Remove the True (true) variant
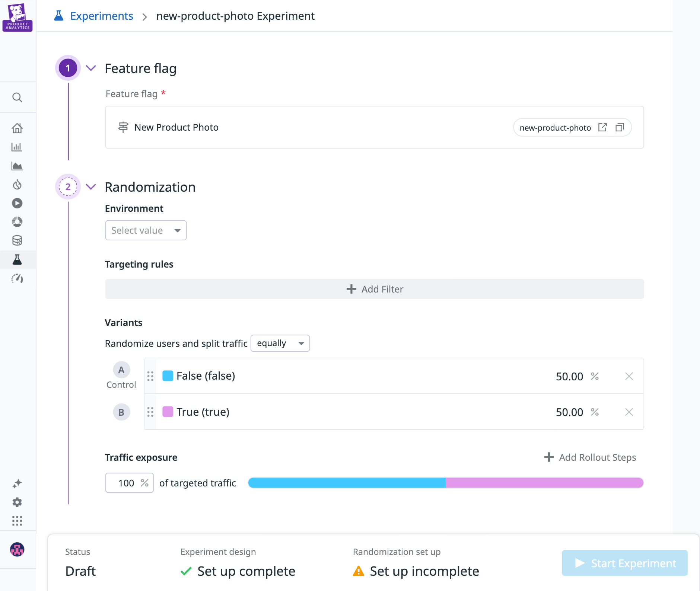 629,412
